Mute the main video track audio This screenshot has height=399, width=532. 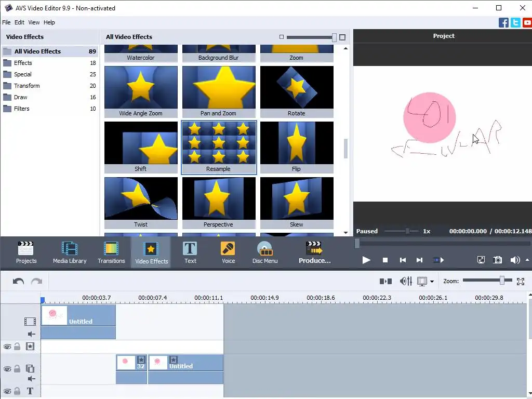(31, 334)
